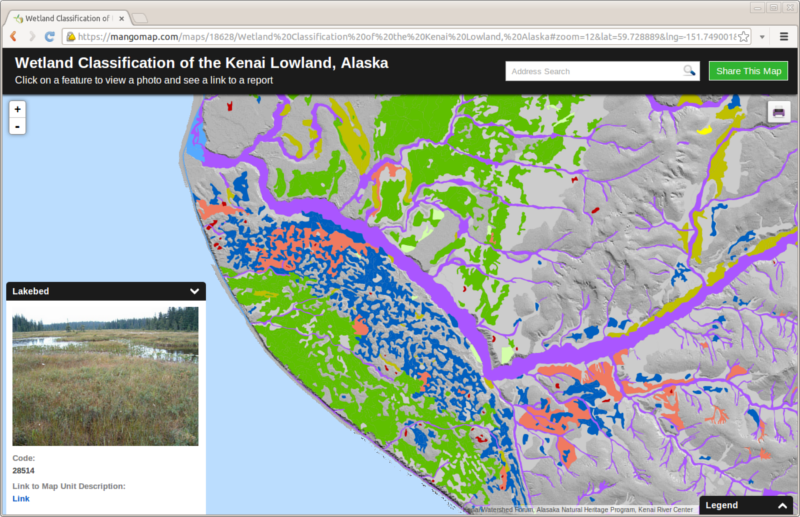This screenshot has height=517, width=800.
Task: Open the print map icon
Action: click(x=779, y=112)
